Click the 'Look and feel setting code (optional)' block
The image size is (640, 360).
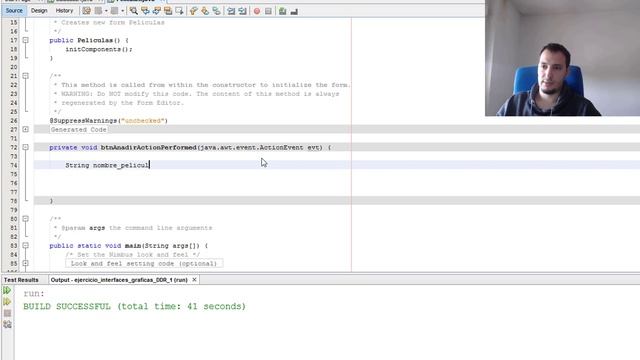coord(144,264)
